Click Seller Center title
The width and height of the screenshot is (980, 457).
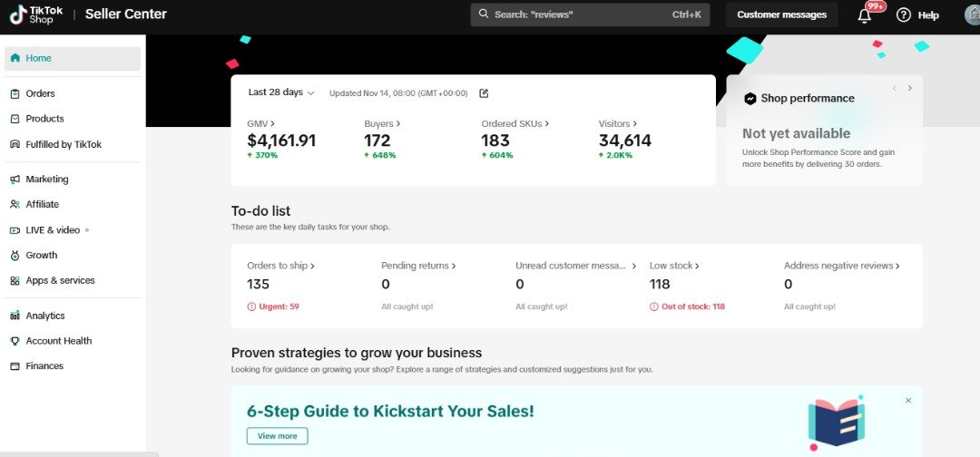coord(125,14)
